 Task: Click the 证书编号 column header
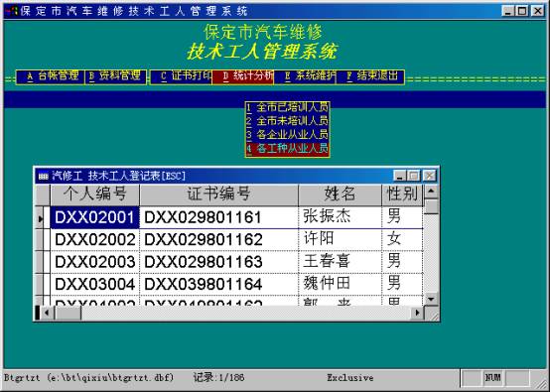pos(218,195)
